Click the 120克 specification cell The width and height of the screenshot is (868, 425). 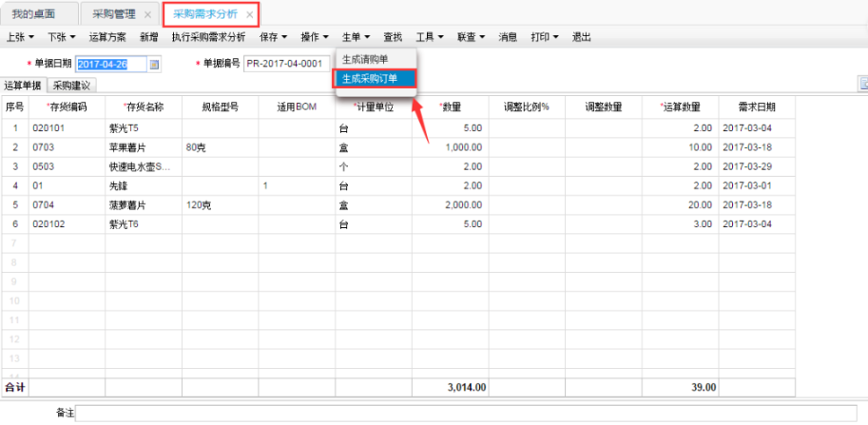click(221, 205)
